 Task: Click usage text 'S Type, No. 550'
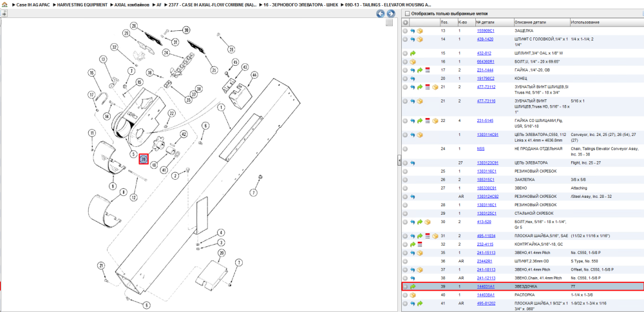pyautogui.click(x=583, y=261)
